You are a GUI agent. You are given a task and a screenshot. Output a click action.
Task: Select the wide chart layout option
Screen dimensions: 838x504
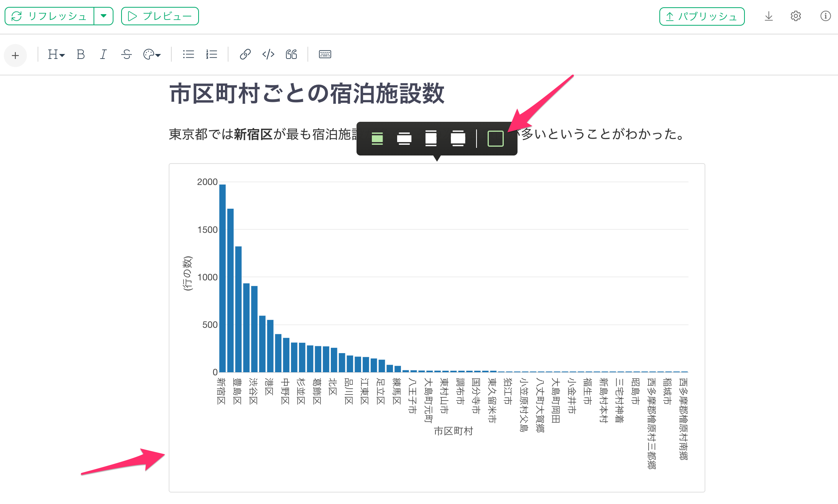pos(404,138)
